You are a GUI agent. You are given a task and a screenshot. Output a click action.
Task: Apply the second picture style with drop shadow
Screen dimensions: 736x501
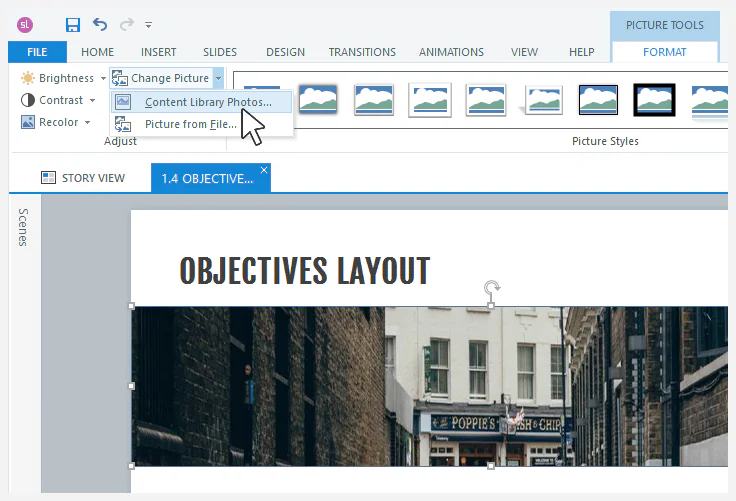coord(318,99)
